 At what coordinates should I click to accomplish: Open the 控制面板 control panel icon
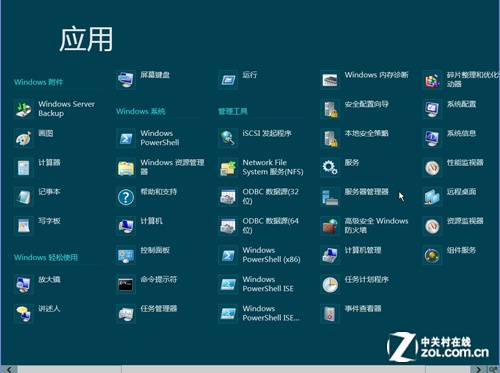pyautogui.click(x=126, y=255)
